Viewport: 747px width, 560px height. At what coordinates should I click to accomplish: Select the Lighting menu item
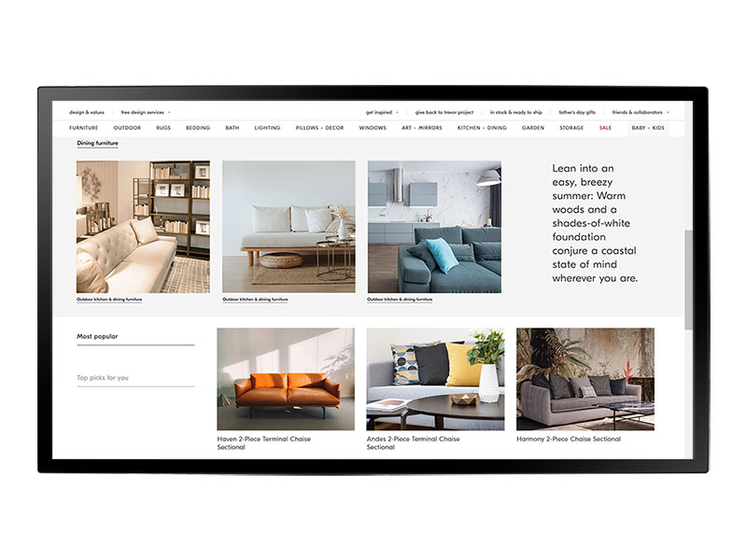click(x=267, y=128)
